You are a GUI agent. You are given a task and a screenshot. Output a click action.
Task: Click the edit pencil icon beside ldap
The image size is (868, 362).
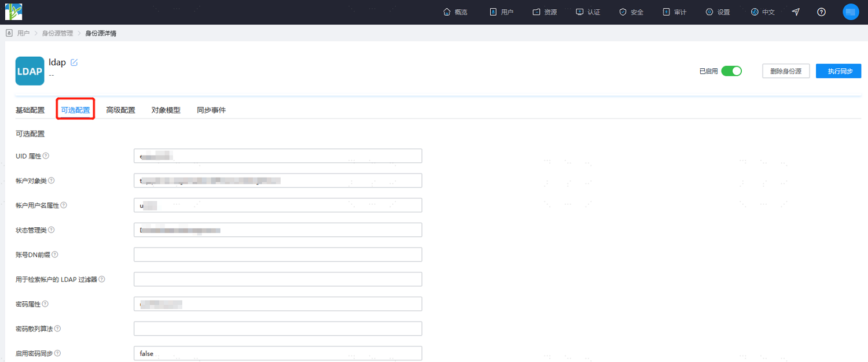[x=74, y=62]
